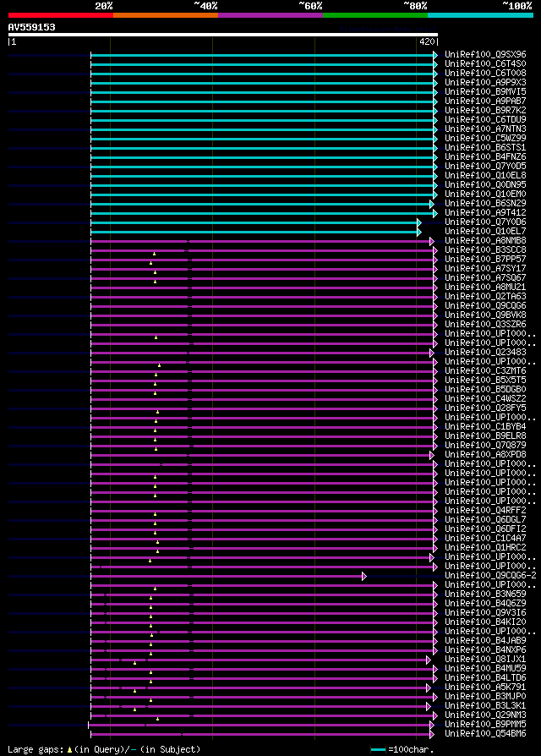Click label UniRef100_Q0DN95

pyautogui.click(x=485, y=185)
